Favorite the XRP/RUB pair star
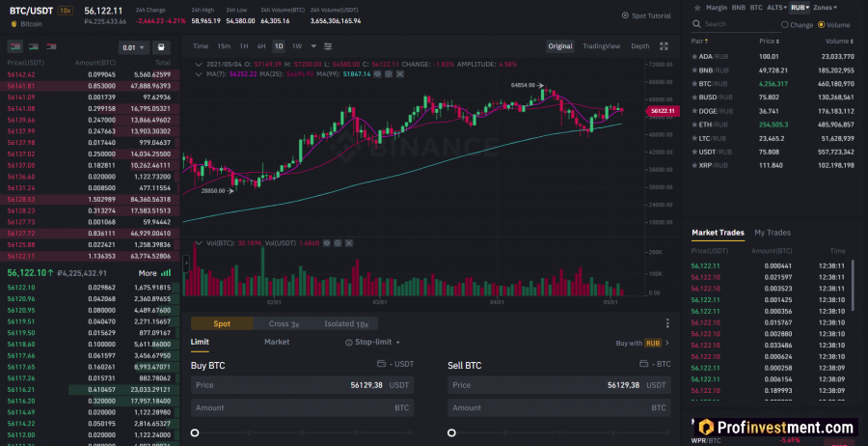 [x=694, y=166]
